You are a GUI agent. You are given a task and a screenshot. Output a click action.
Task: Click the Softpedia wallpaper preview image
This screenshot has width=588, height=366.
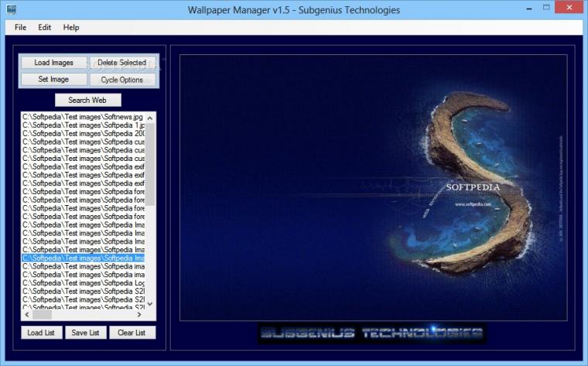pyautogui.click(x=374, y=187)
